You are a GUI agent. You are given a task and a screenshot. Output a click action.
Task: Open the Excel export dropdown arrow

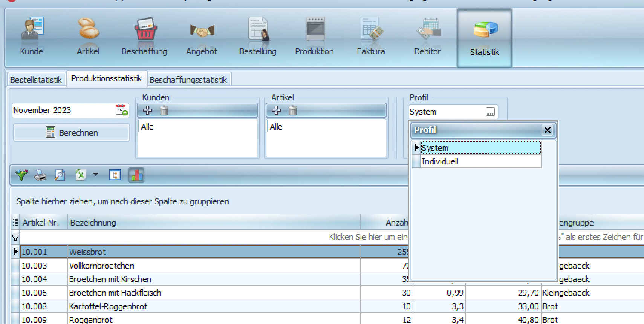[x=96, y=174]
